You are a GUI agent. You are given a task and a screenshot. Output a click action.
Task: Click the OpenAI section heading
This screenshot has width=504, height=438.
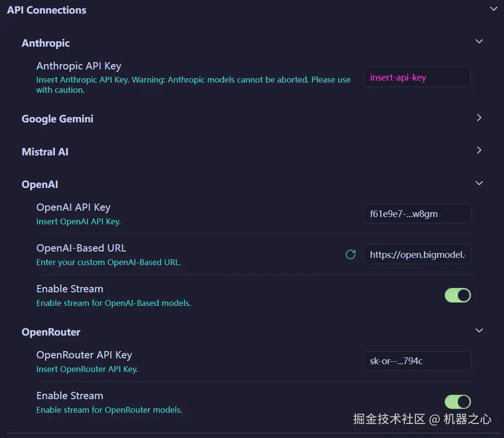40,185
